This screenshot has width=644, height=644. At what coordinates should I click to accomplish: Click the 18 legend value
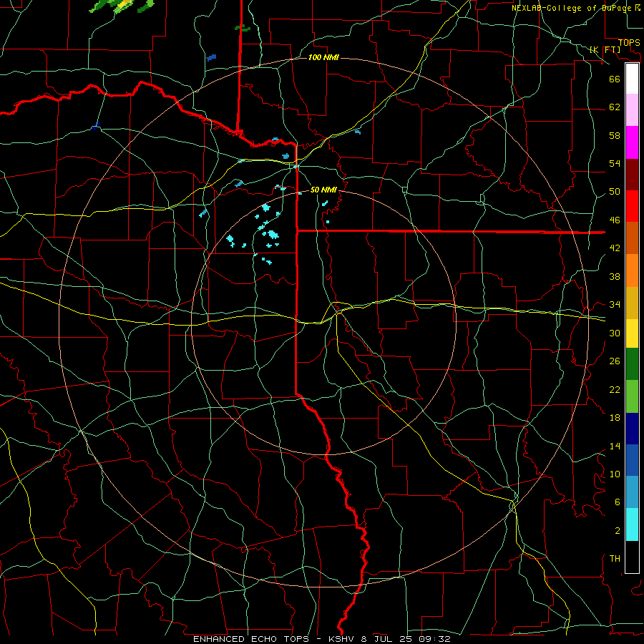point(615,418)
